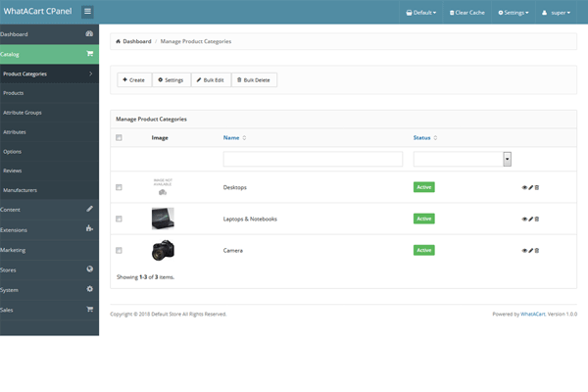Select the Camera row checkbox
588x392 pixels.
(120, 251)
